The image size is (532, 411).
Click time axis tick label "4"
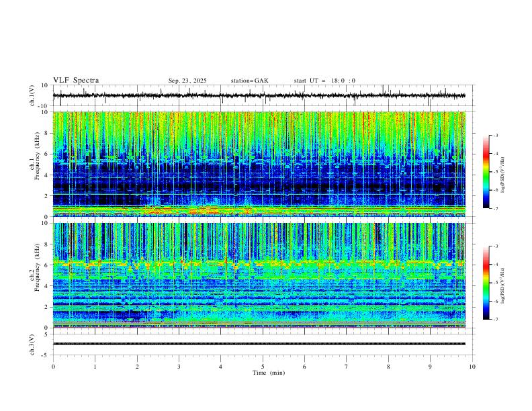[x=220, y=367]
